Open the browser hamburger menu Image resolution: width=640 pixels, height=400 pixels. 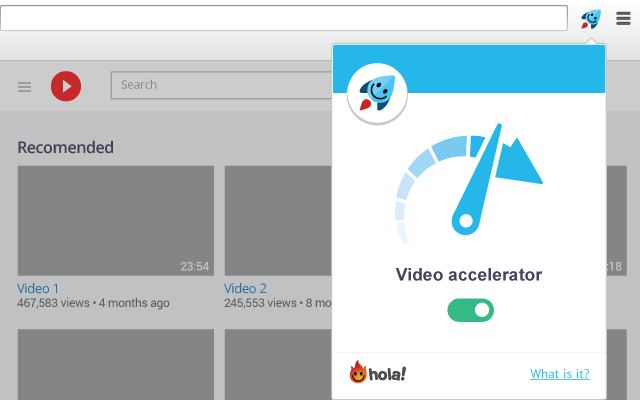623,18
